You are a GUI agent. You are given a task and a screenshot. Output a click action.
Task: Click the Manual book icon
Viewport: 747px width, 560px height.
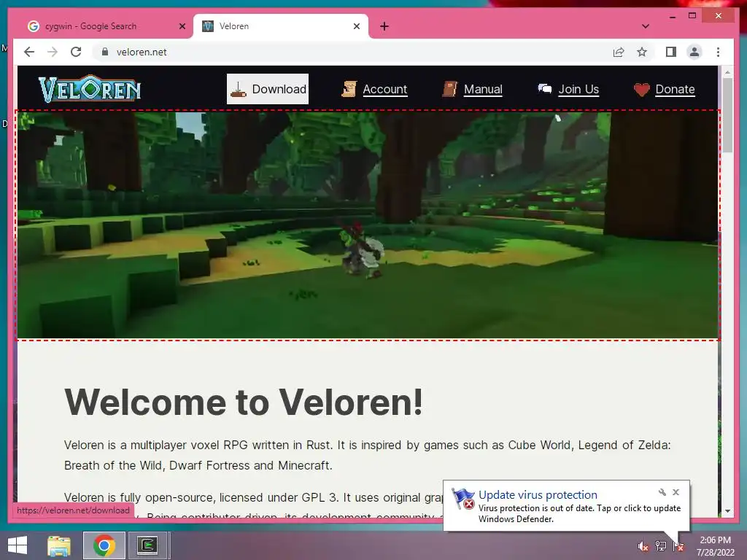tap(449, 89)
